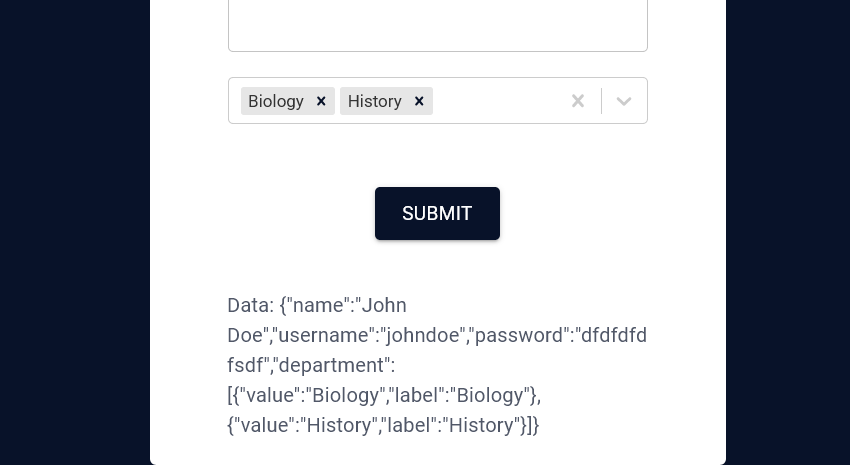The height and width of the screenshot is (465, 850).
Task: Remove the History tag with its x icon
Action: tap(419, 101)
